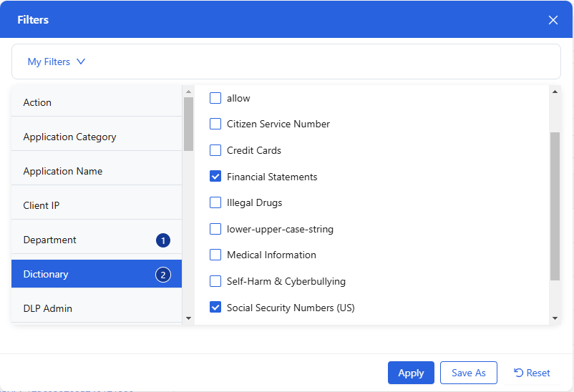Select the DLP Admin filter category
Viewport: 574px width, 392px height.
[48, 308]
